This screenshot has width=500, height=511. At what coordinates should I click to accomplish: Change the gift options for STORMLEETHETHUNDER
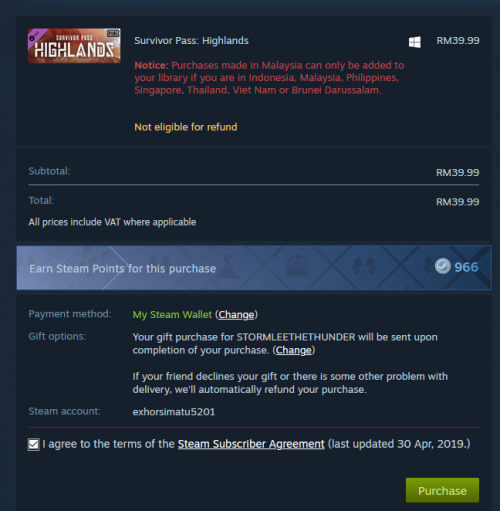294,350
